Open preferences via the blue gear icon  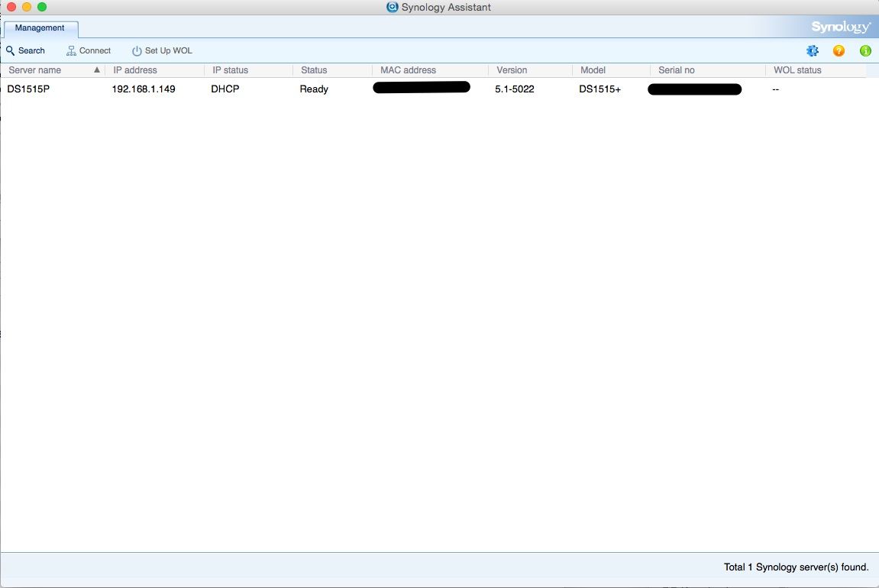pos(813,51)
